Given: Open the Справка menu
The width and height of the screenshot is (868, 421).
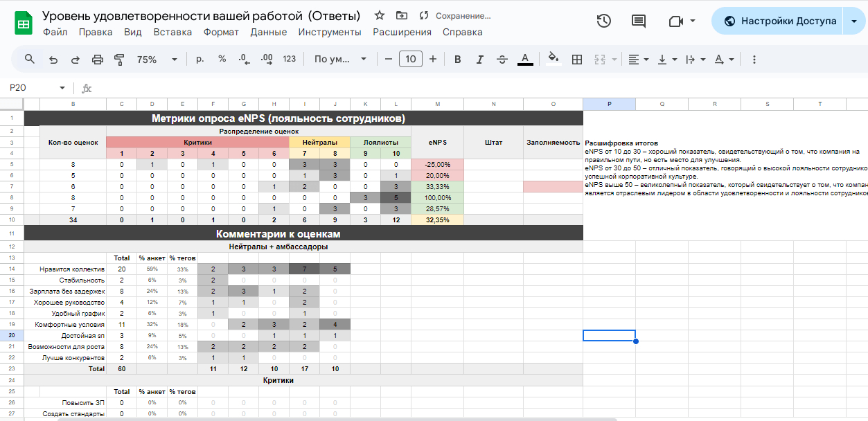Looking at the screenshot, I should coord(463,32).
